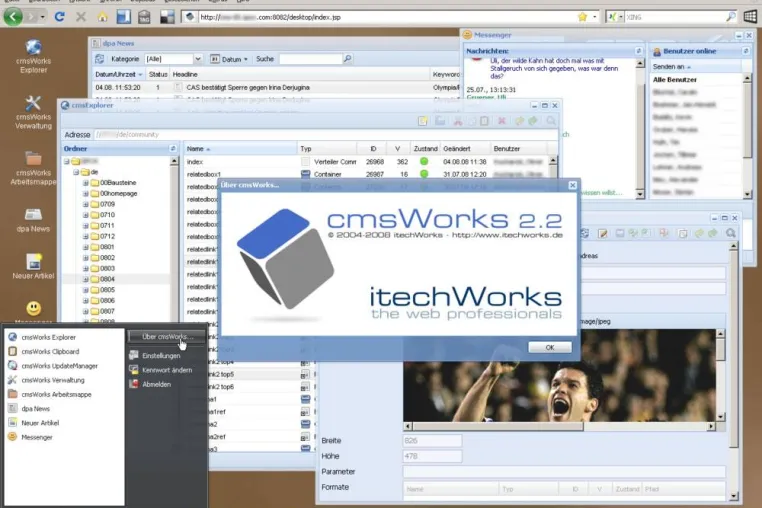Viewport: 762px width, 508px height.
Task: Click refresh icon in dpa News toolbar
Action: [x=100, y=59]
